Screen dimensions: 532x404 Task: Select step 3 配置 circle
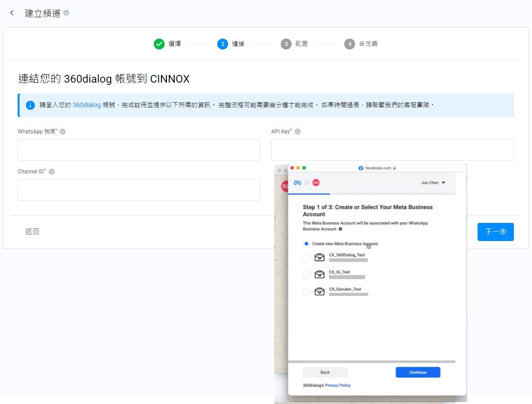click(286, 44)
